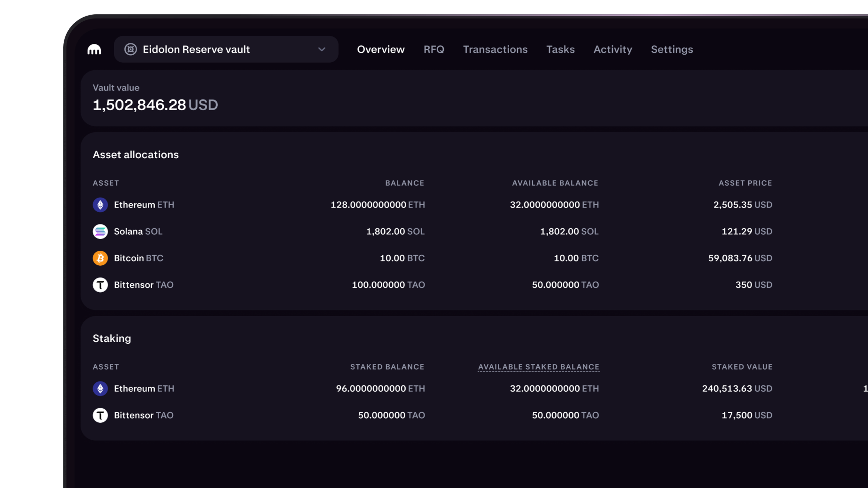The height and width of the screenshot is (488, 868).
Task: Open the Eidolon Reserve vault selector dropdown
Action: tap(322, 49)
